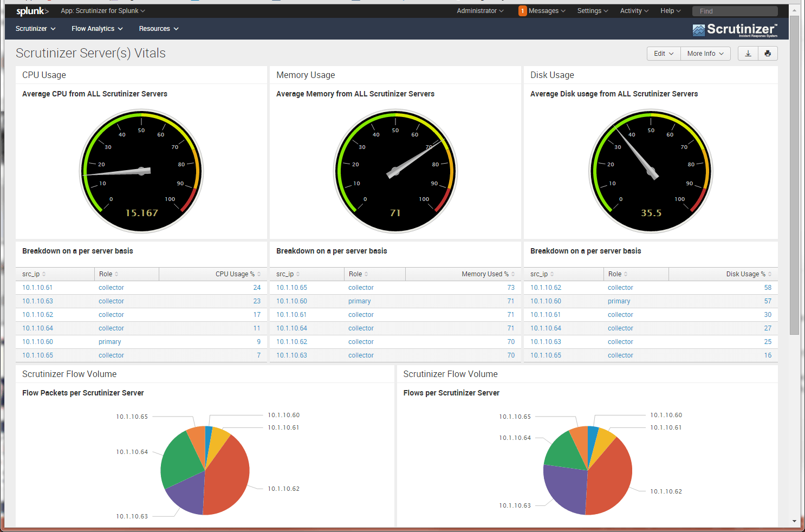Viewport: 805px width, 532px height.
Task: Click Disk usage value 16
Action: [768, 355]
